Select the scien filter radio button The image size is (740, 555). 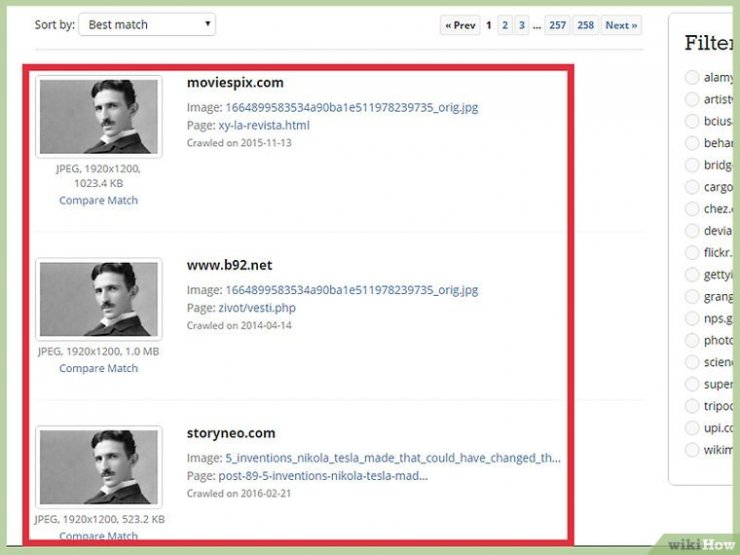pos(692,362)
